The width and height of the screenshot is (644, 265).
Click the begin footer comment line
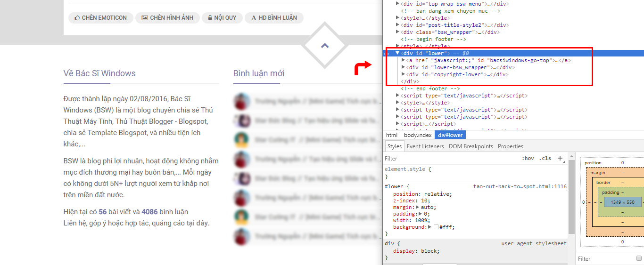click(433, 39)
